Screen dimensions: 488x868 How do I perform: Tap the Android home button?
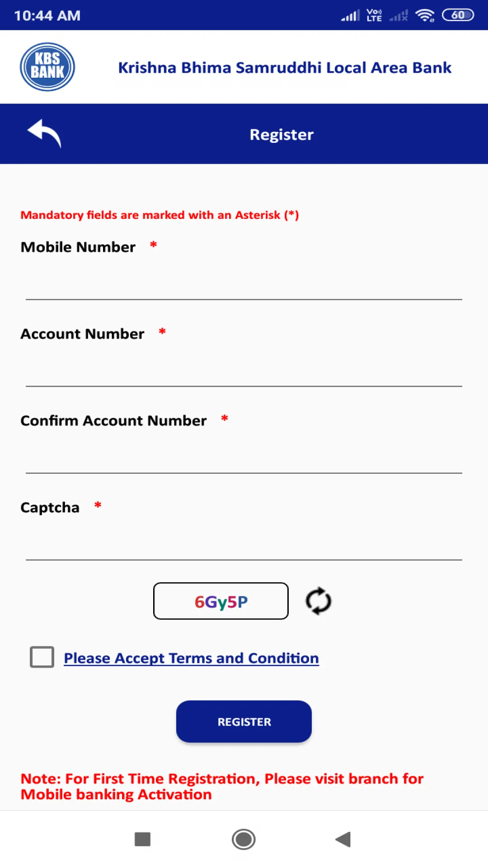pyautogui.click(x=244, y=840)
